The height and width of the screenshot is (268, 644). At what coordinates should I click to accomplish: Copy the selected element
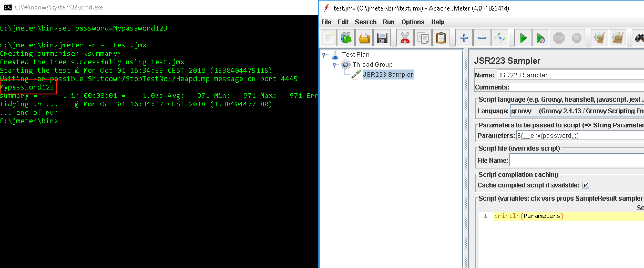[x=423, y=38]
